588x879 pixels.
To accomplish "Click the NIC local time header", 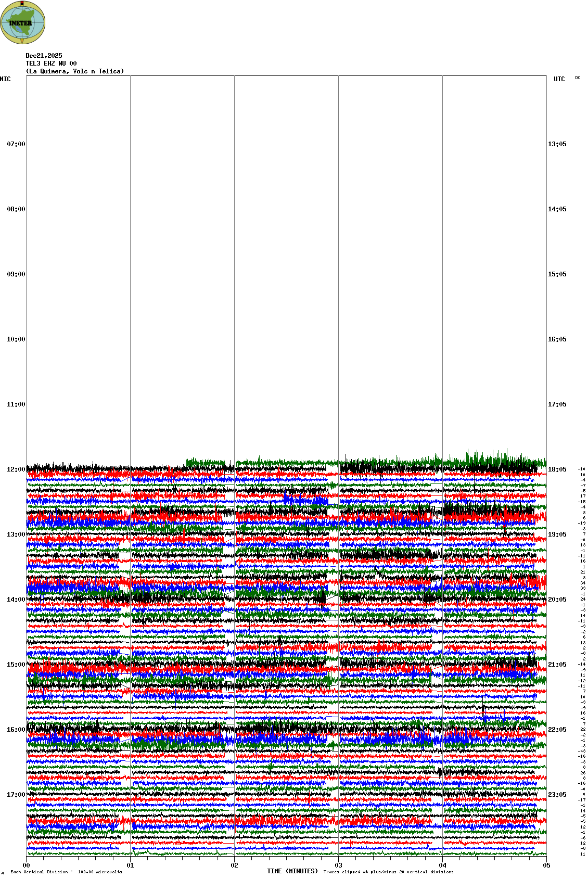I will tap(5, 79).
